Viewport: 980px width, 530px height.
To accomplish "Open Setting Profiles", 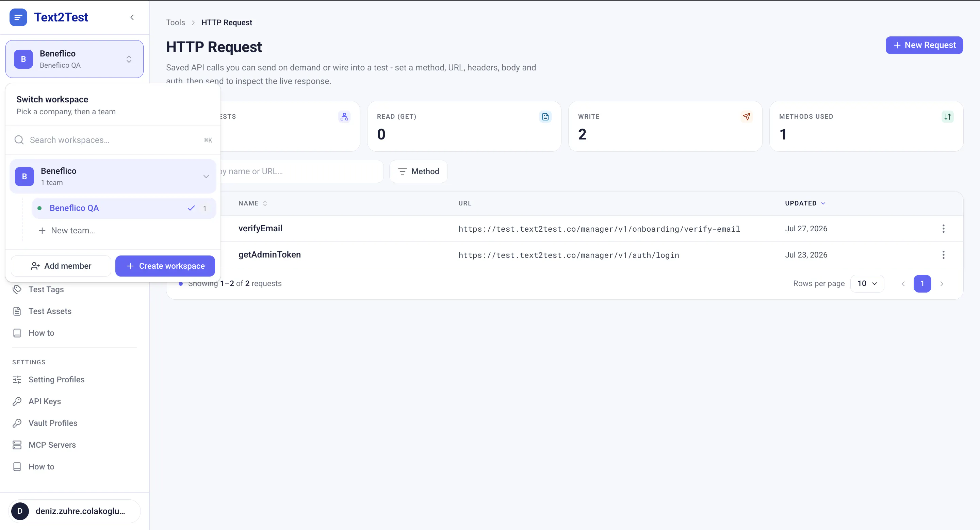I will pyautogui.click(x=56, y=379).
